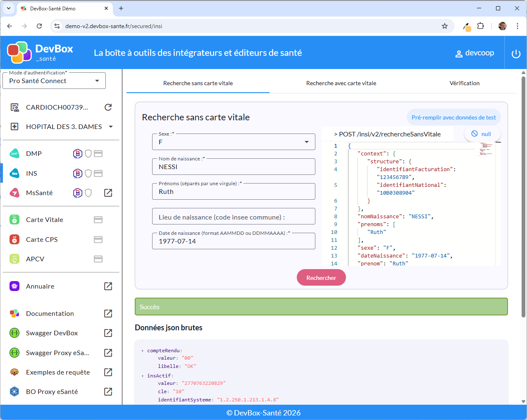Open Swagger DevBox external link icon
527x420 pixels.
pyautogui.click(x=108, y=333)
